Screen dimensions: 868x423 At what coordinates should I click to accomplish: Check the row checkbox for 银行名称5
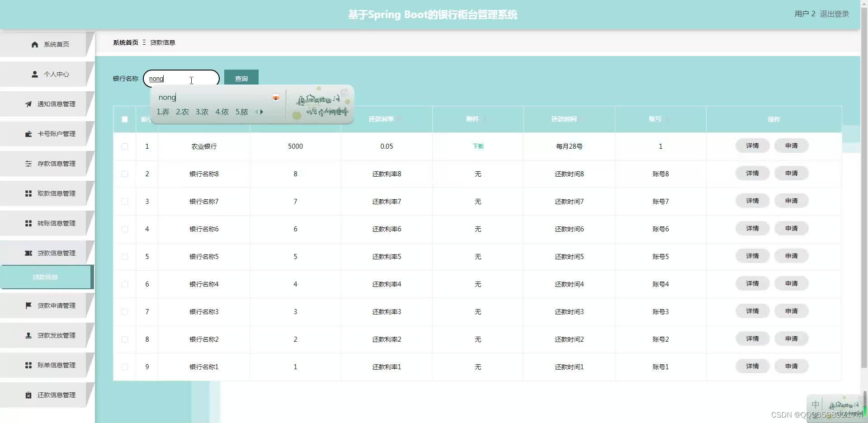click(x=125, y=257)
